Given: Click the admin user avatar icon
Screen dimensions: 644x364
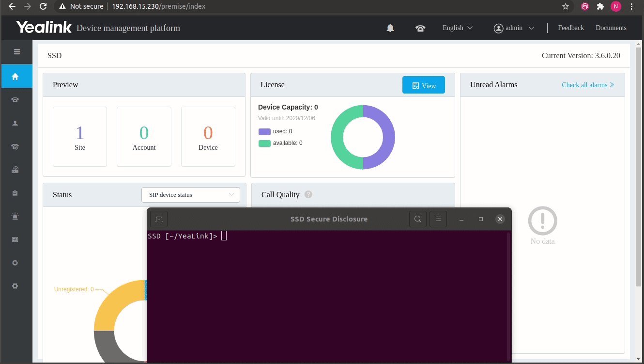Looking at the screenshot, I should click(498, 28).
